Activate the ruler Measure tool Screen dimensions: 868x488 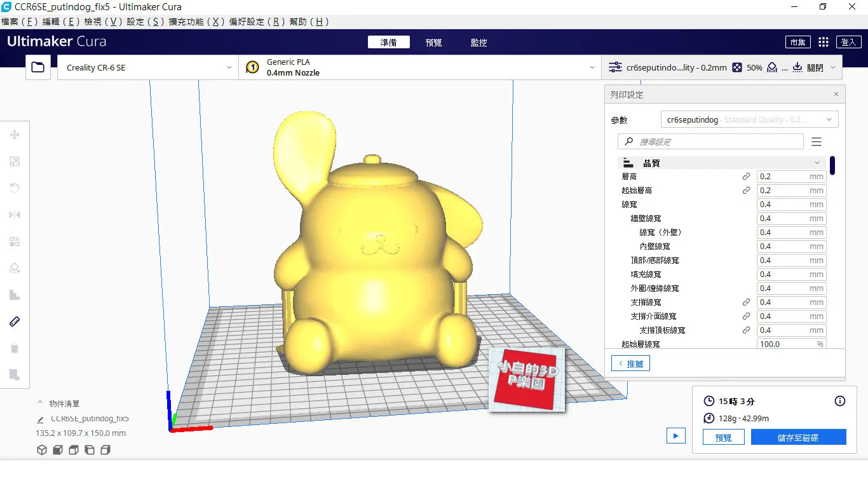[x=15, y=322]
